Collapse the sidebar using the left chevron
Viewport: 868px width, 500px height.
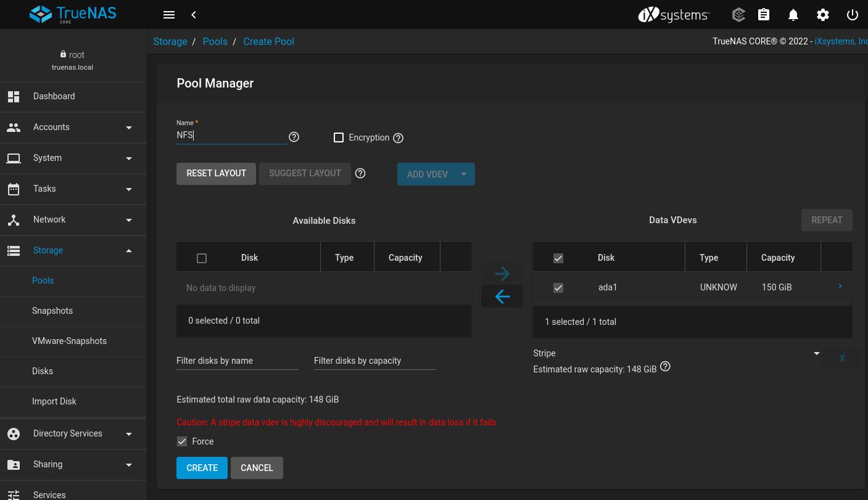tap(194, 14)
